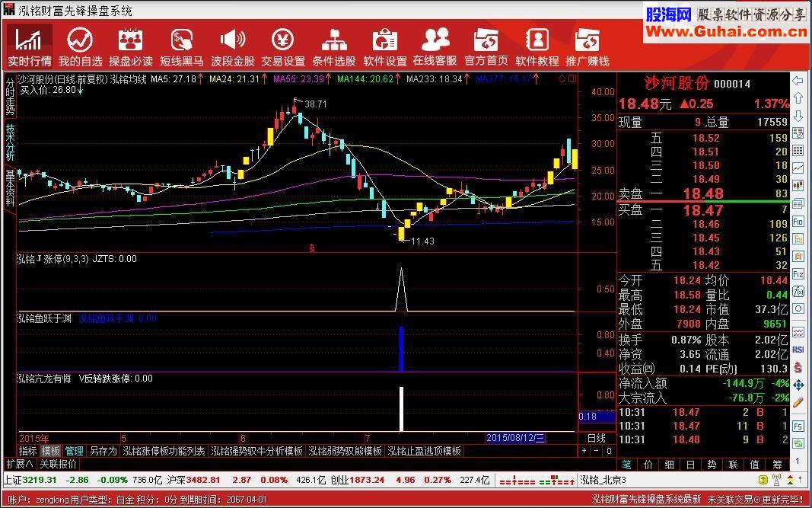
Task: Click the F10 icon in right toolbar
Action: tap(798, 222)
